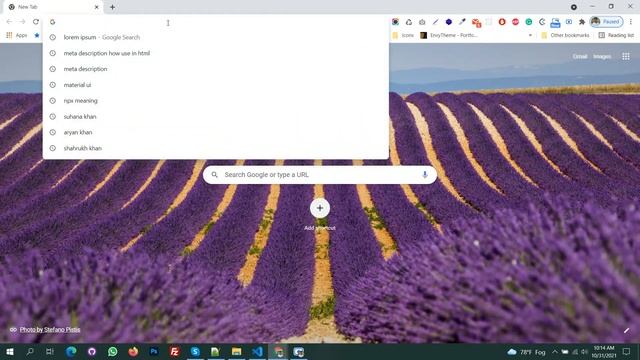This screenshot has height=360, width=640.
Task: Pick the meta description suggestion
Action: (216, 69)
